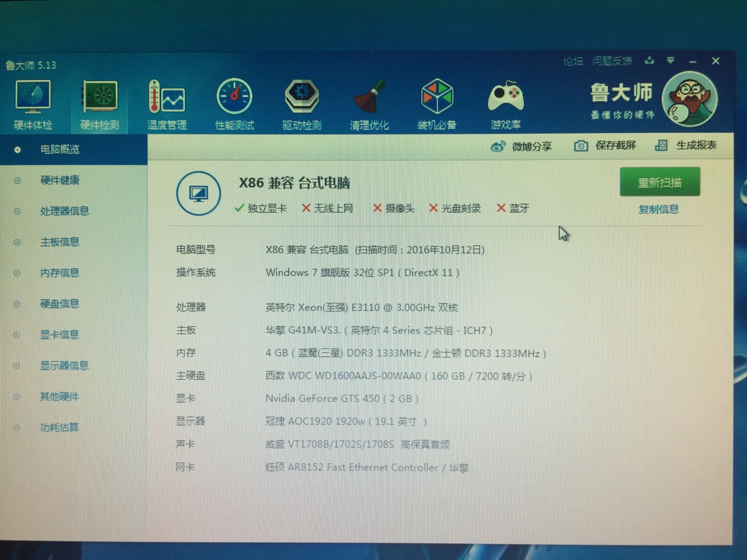Launch 性能测试 performance test
Viewport: 747px width, 560px height.
pos(234,105)
